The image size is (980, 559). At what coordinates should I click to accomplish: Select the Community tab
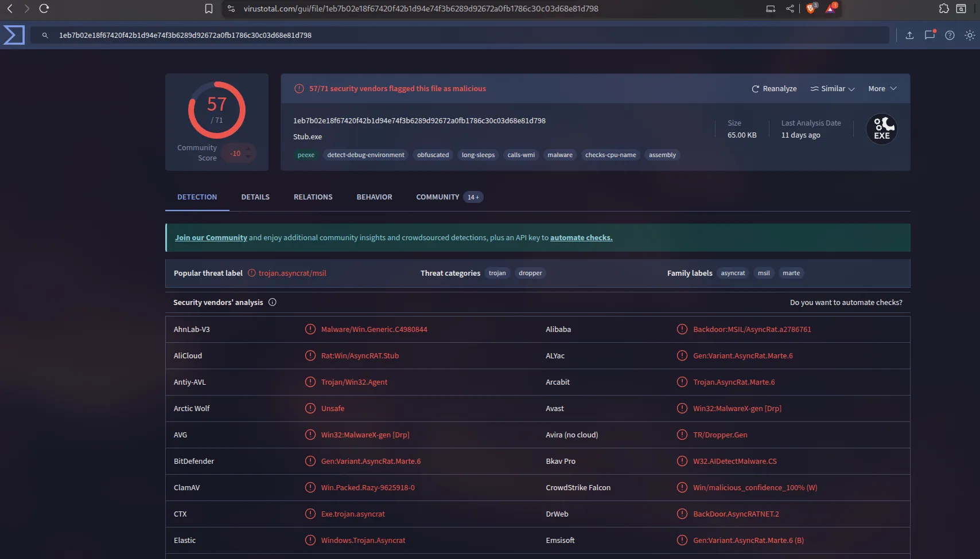437,197
